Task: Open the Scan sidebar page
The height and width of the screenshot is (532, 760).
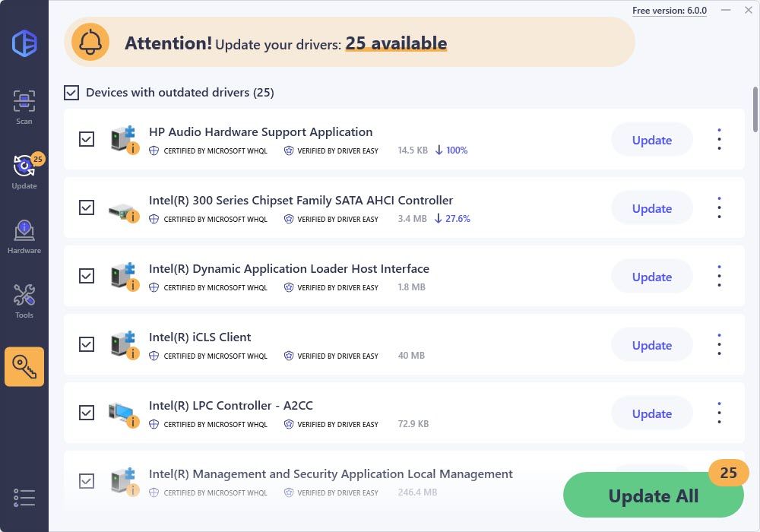Action: point(24,107)
